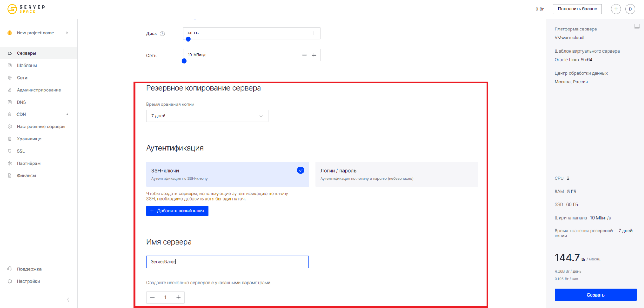Click the Диск slider handle

coord(188,39)
